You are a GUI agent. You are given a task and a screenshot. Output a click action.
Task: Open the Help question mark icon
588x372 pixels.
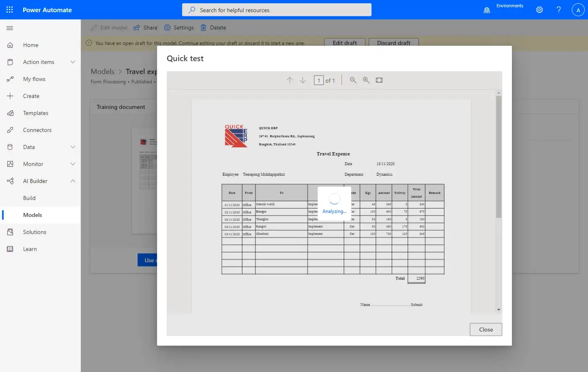559,10
